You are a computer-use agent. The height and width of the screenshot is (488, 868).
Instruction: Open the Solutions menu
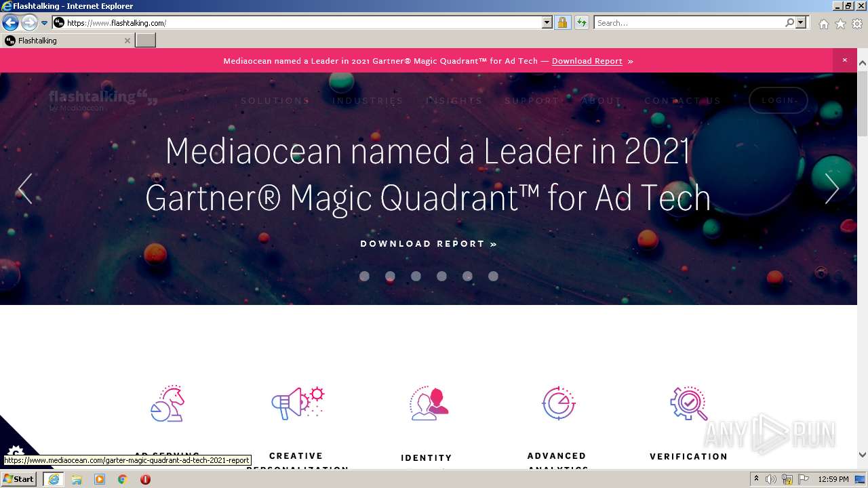click(275, 100)
